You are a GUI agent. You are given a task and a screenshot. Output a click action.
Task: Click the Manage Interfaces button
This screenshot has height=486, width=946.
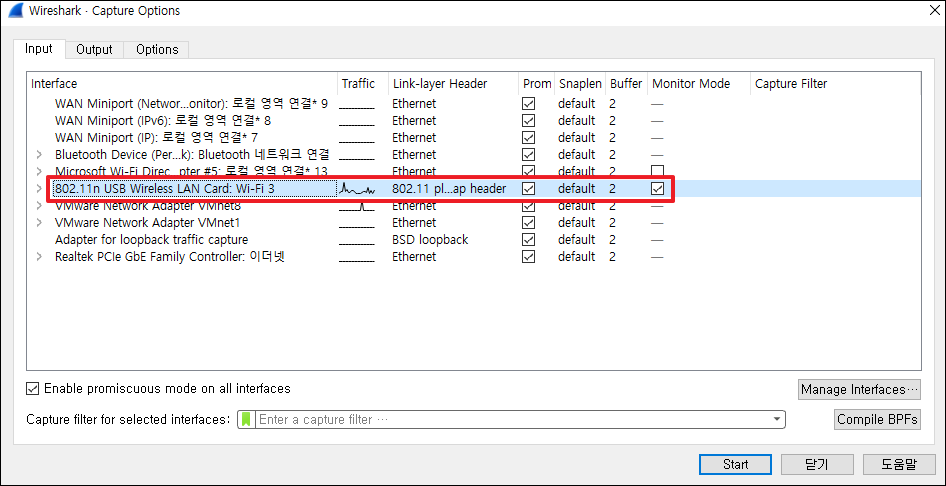859,390
